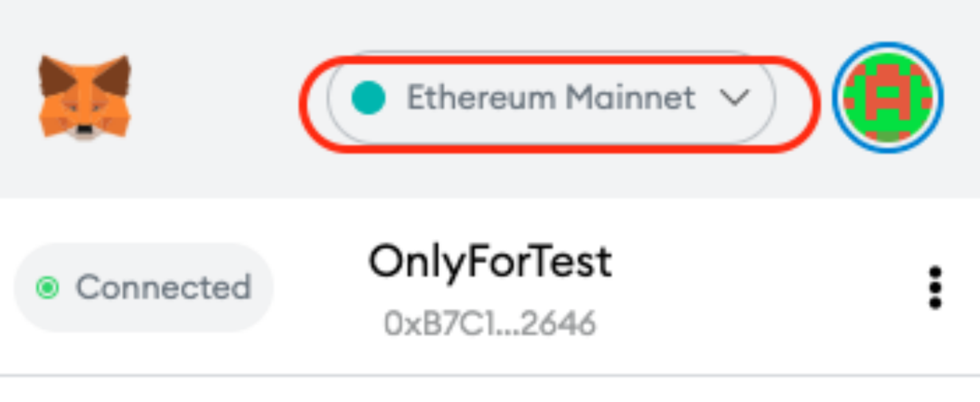
Task: Select the Ethereum Mainnet label text
Action: click(x=551, y=98)
